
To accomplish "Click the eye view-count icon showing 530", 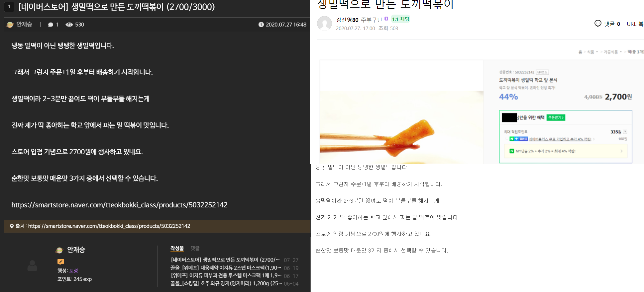I will (69, 25).
